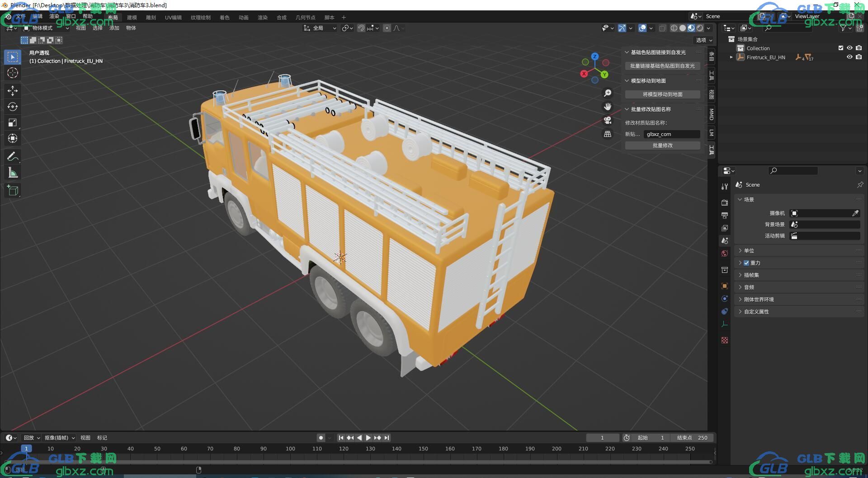
Task: Toggle show overlays button
Action: coord(642,28)
